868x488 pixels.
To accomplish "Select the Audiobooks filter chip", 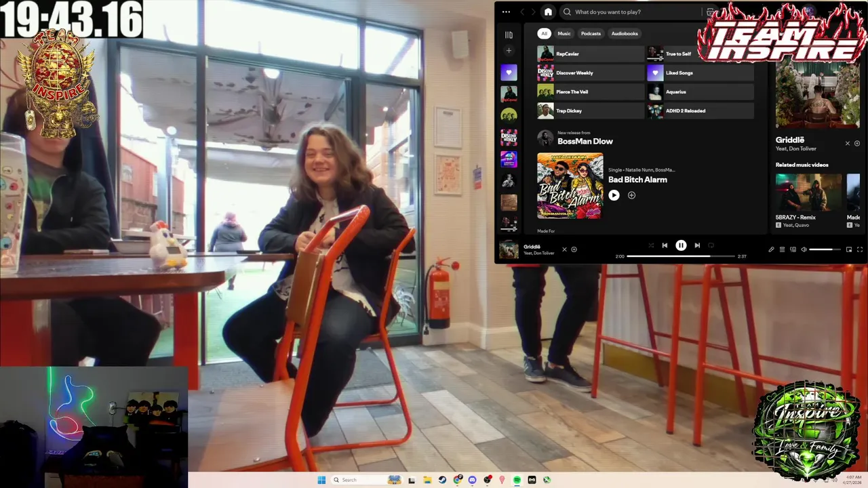I will (625, 33).
